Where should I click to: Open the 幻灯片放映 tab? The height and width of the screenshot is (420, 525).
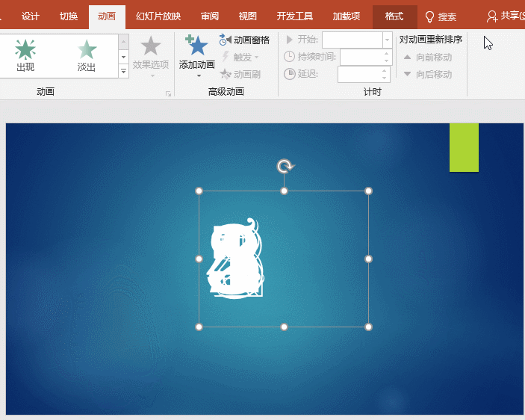tap(158, 16)
